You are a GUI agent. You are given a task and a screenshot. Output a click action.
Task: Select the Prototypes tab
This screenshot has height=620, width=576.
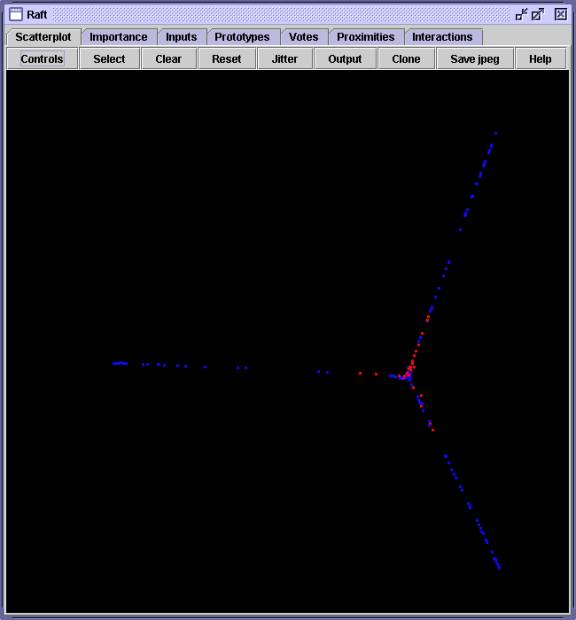click(242, 37)
